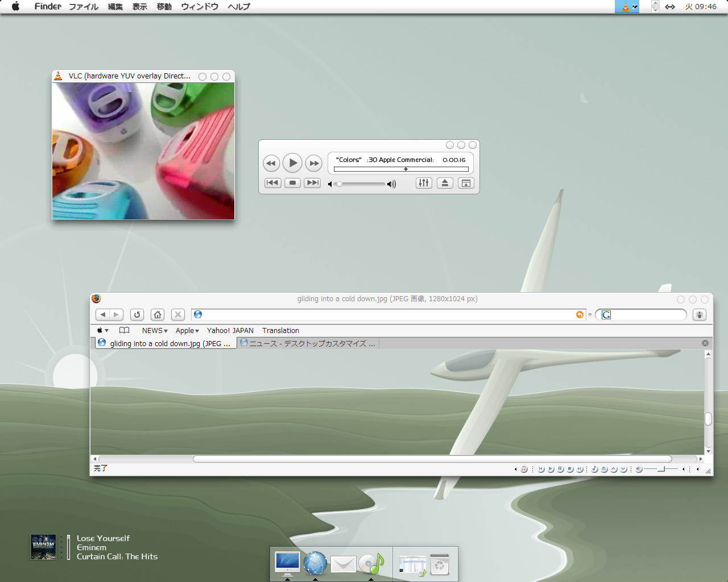Open the Apple menu in the menu bar
Screen dimensions: 728x582
pos(16,6)
